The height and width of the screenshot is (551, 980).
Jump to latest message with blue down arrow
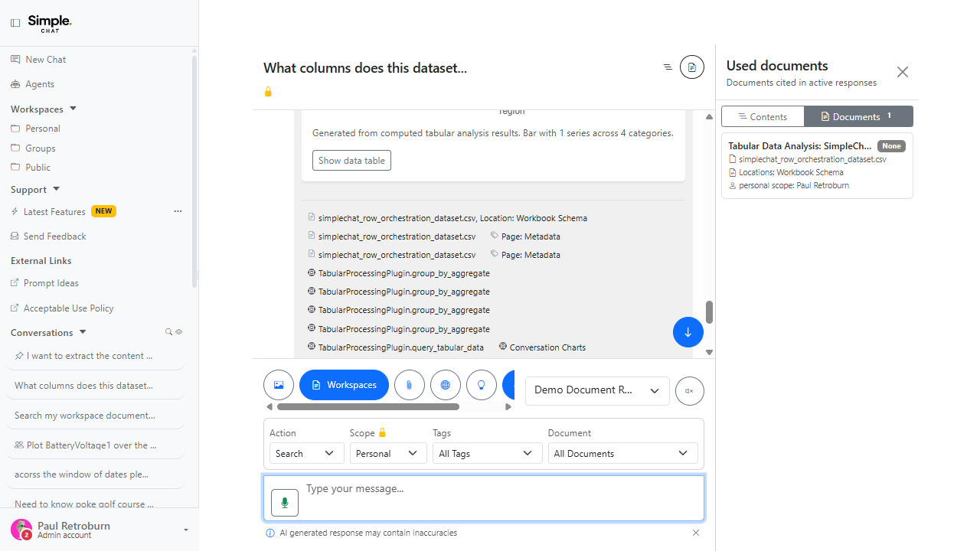coord(688,332)
